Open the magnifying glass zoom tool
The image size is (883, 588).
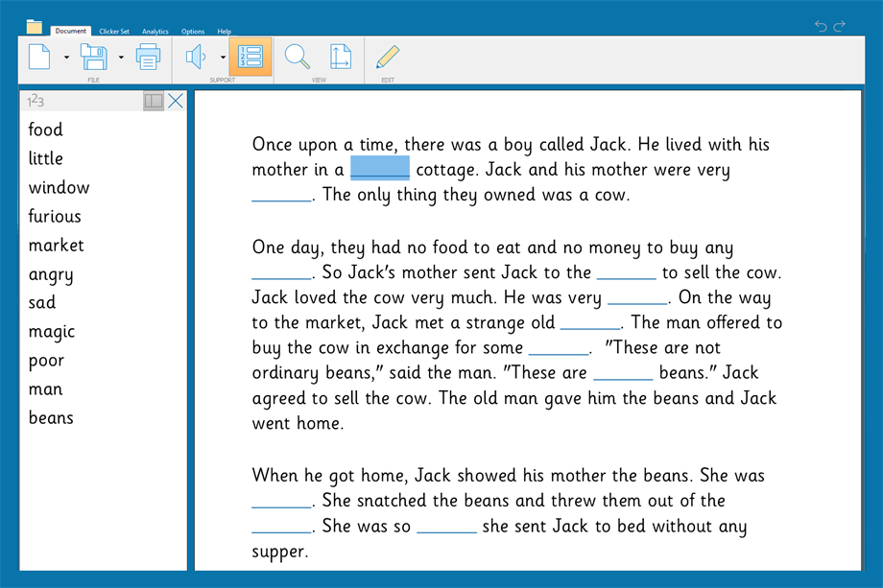[x=297, y=58]
